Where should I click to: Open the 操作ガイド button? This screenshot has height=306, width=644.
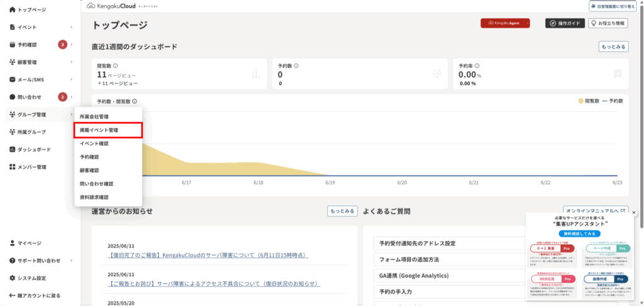point(565,23)
